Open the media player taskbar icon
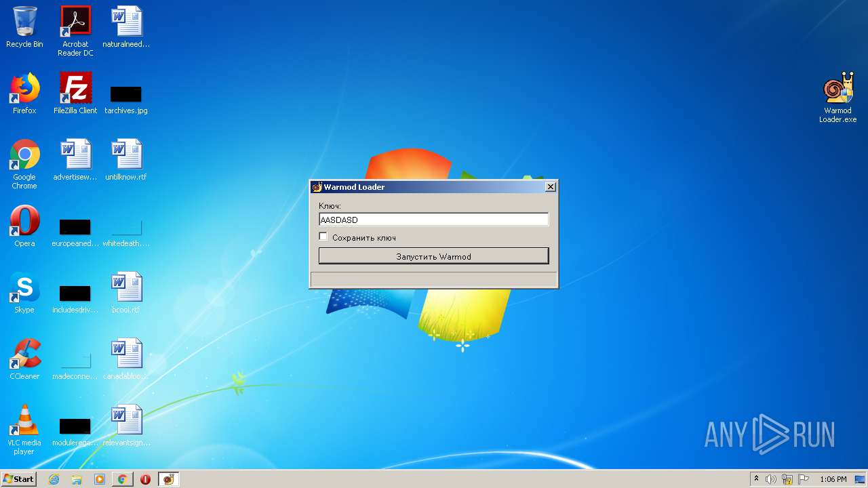This screenshot has width=868, height=488. (x=100, y=479)
